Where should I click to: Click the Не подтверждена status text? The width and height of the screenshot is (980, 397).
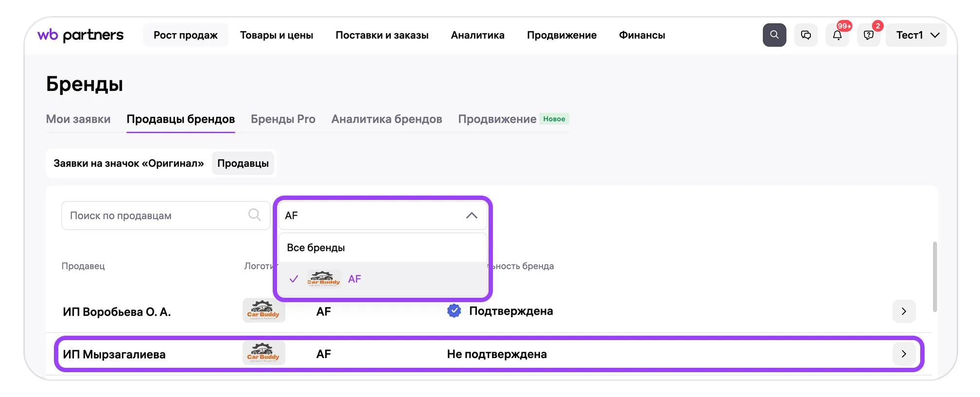[x=497, y=354]
